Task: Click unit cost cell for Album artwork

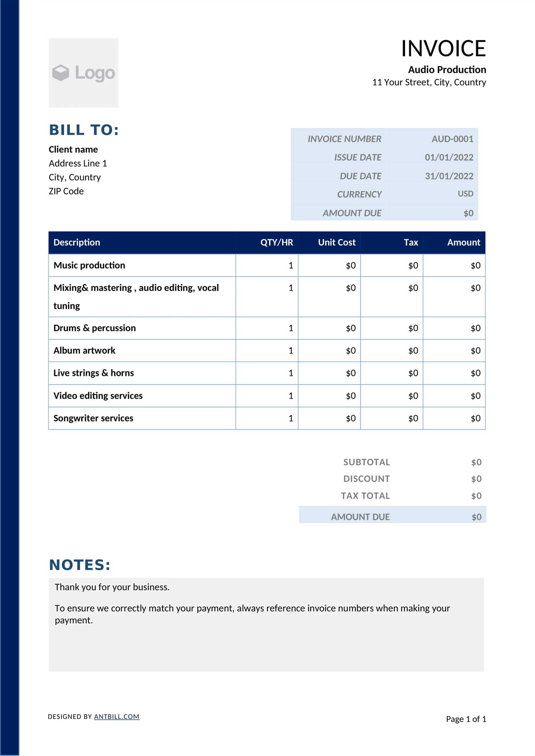Action: 329,351
